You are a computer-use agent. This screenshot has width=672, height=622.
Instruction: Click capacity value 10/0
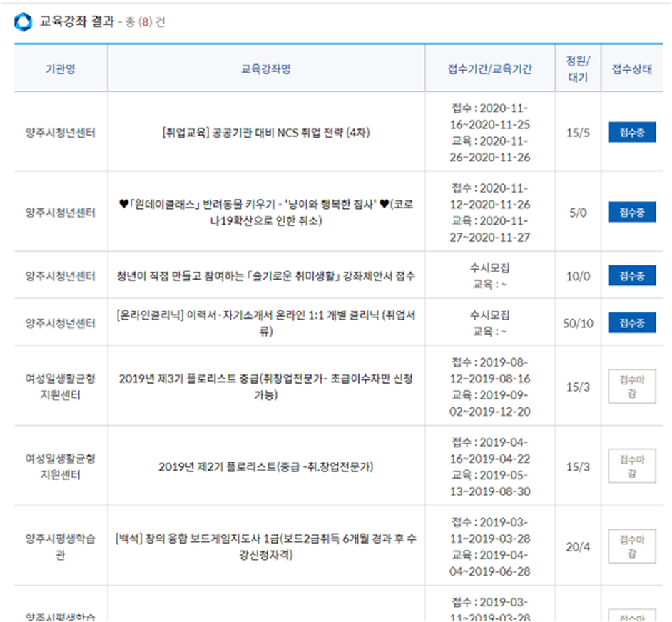click(x=578, y=275)
